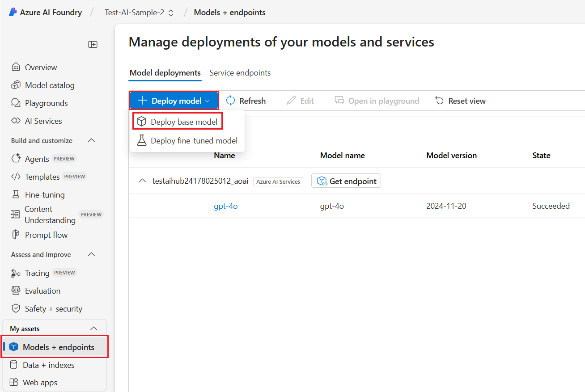This screenshot has width=585, height=392.
Task: Choose Deploy fine-tuned model from the menu
Action: click(187, 140)
